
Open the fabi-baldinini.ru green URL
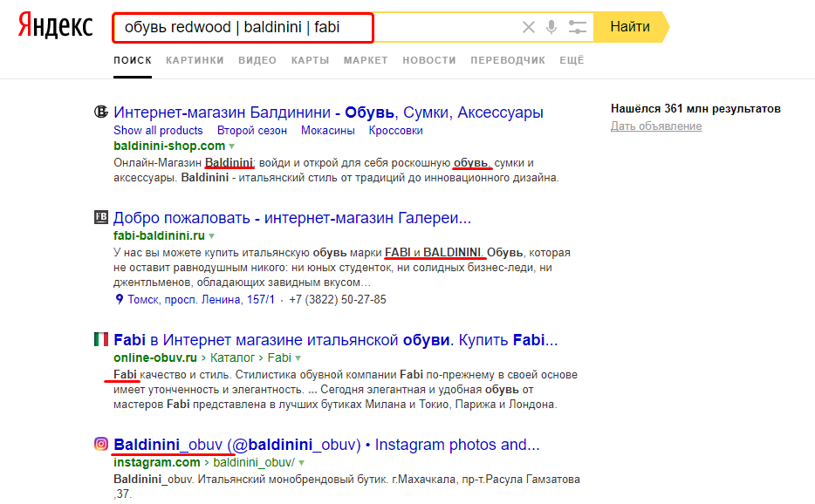[x=159, y=236]
